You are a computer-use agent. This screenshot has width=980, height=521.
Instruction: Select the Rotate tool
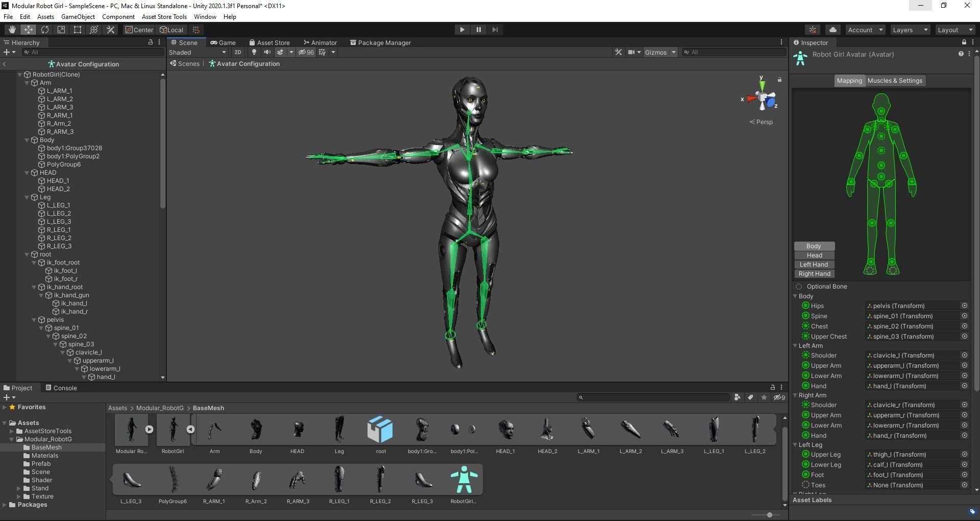click(x=45, y=30)
